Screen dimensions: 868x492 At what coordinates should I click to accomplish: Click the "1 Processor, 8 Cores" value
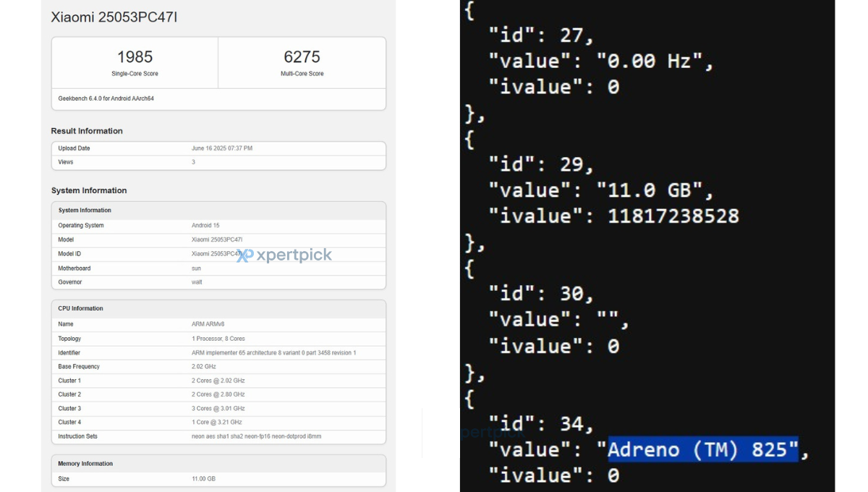[x=218, y=339]
